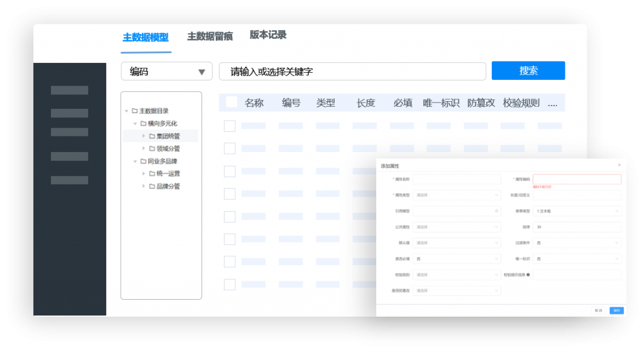The image size is (644, 350).
Task: Switch to the 版本记录 tab
Action: [268, 35]
